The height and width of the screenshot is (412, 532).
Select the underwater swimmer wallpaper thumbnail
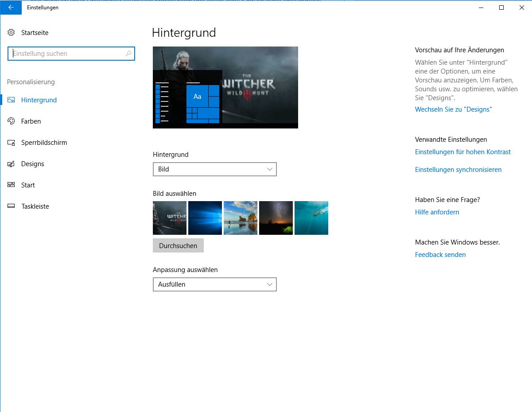(311, 218)
